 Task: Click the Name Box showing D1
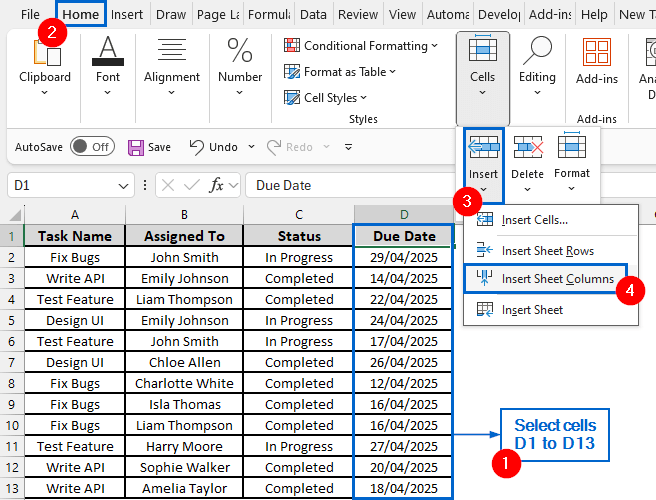click(63, 185)
